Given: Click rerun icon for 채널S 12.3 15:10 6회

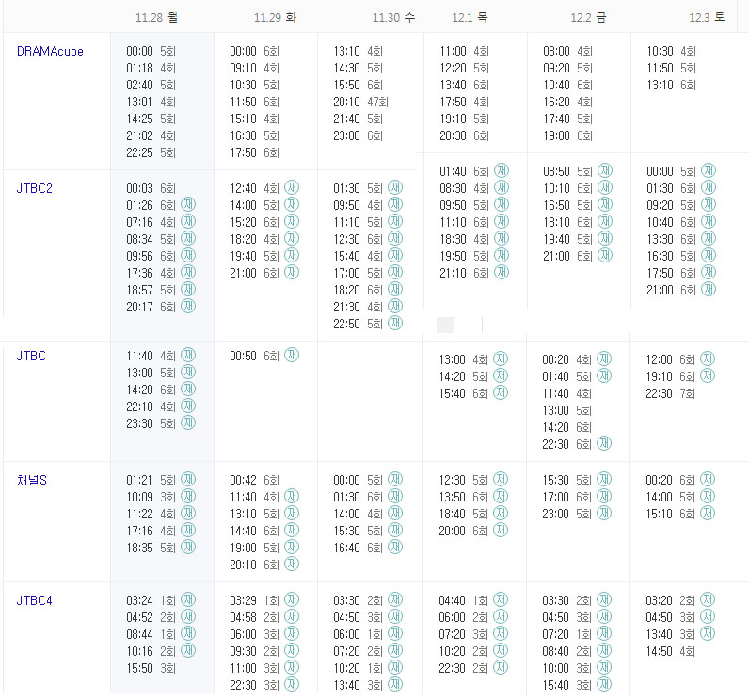Looking at the screenshot, I should point(708,513).
